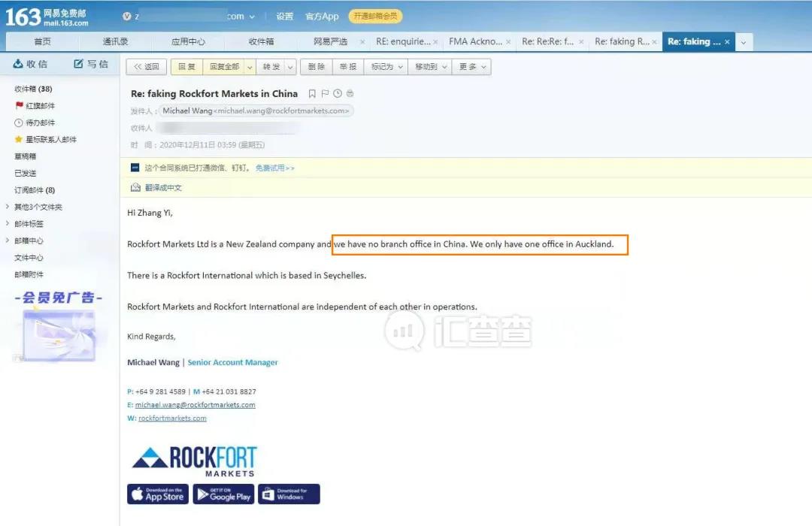Open the 邮箱附件 item
Image resolution: width=812 pixels, height=526 pixels.
click(29, 274)
